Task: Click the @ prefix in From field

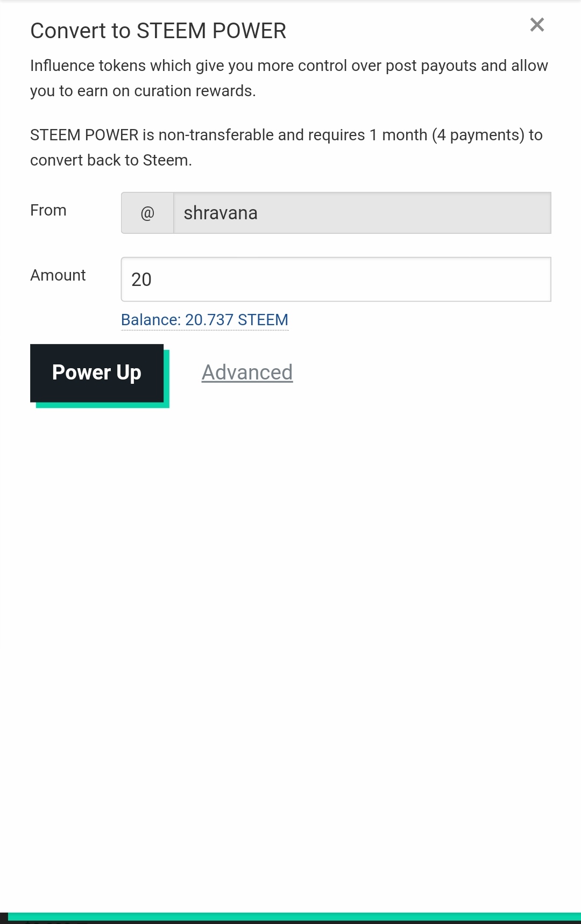Action: point(147,213)
